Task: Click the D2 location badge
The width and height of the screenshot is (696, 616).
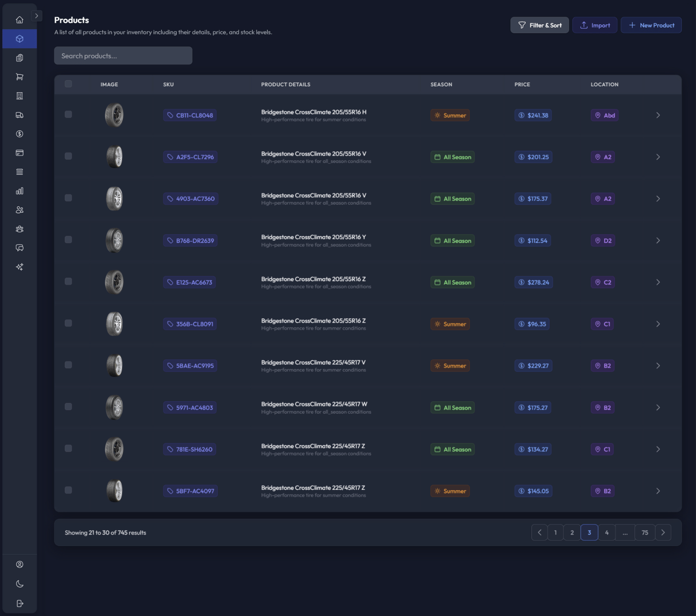Action: tap(603, 241)
